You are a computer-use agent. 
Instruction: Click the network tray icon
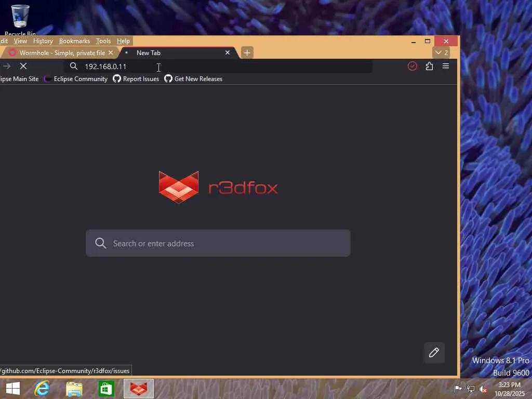(x=471, y=389)
